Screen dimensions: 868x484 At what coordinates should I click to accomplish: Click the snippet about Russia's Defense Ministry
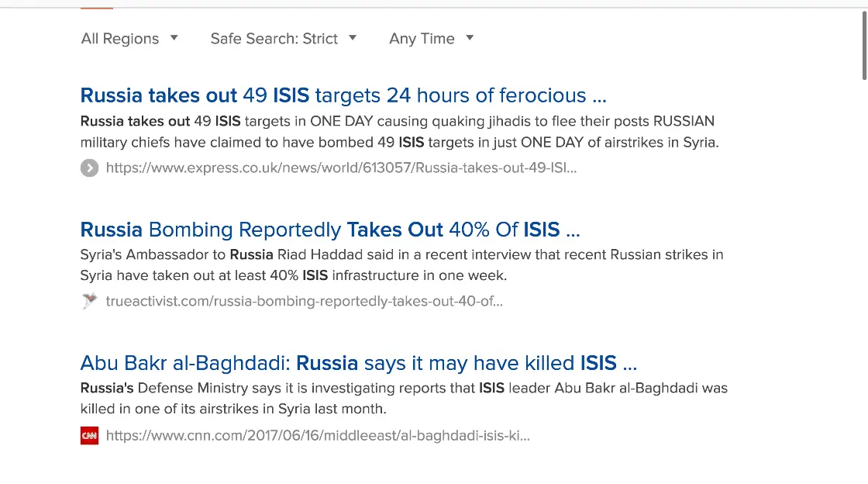click(x=404, y=399)
